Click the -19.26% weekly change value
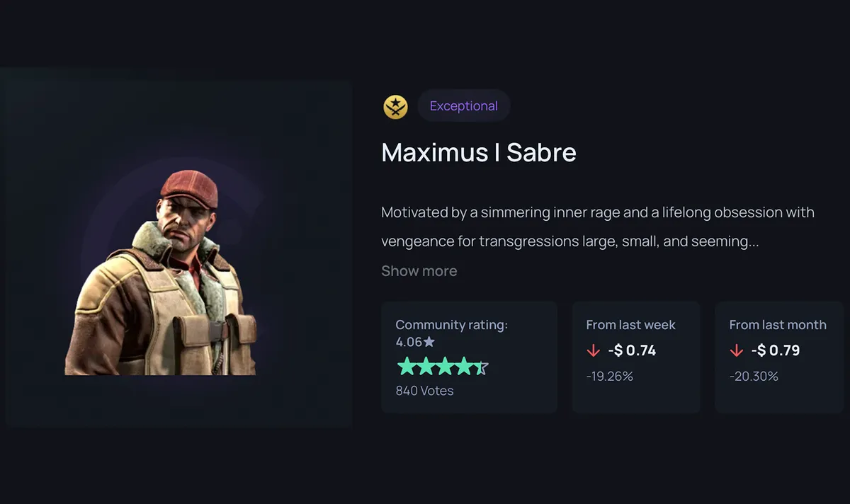 pyautogui.click(x=610, y=377)
